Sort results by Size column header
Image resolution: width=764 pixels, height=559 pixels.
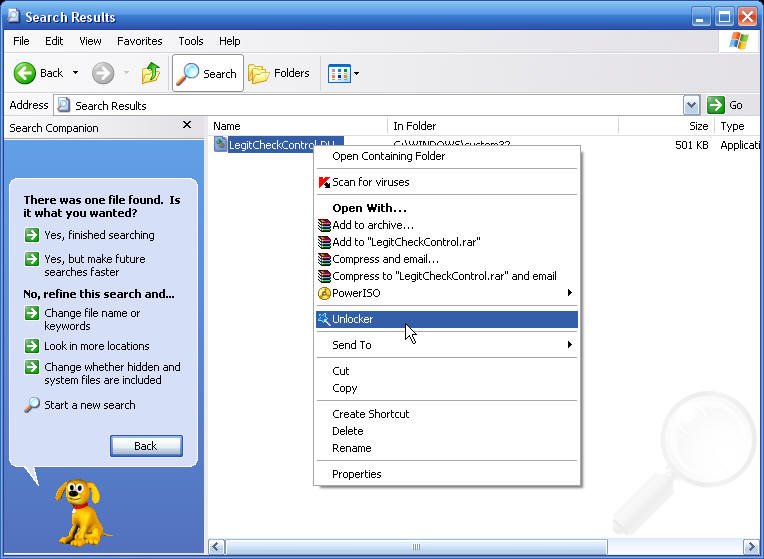667,126
